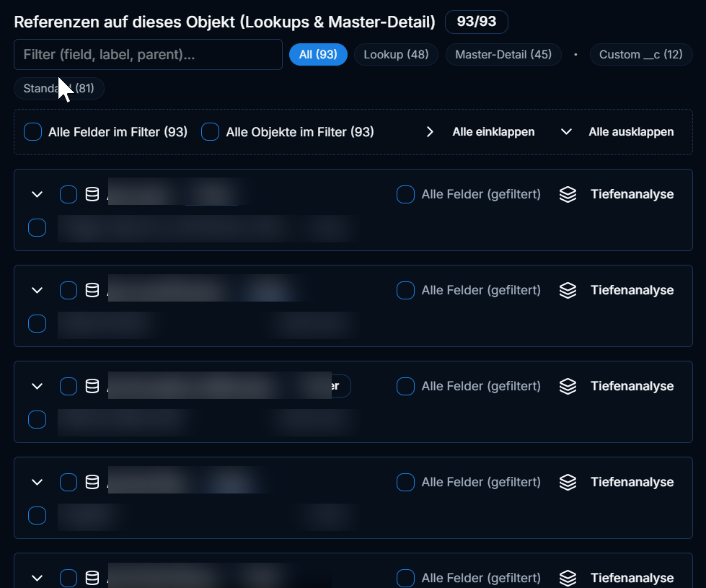Open Tiefenanalyse for the fourth card
Screen dimensions: 706x588
(632, 483)
